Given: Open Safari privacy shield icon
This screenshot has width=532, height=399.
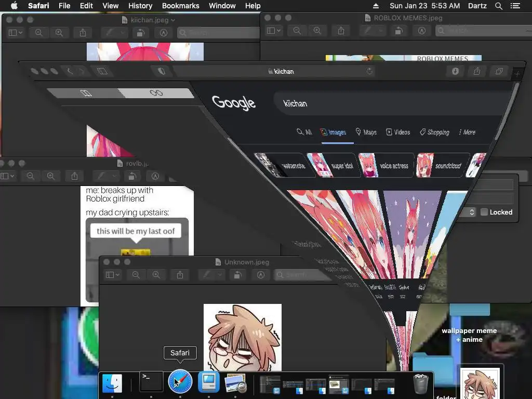Looking at the screenshot, I should click(162, 71).
